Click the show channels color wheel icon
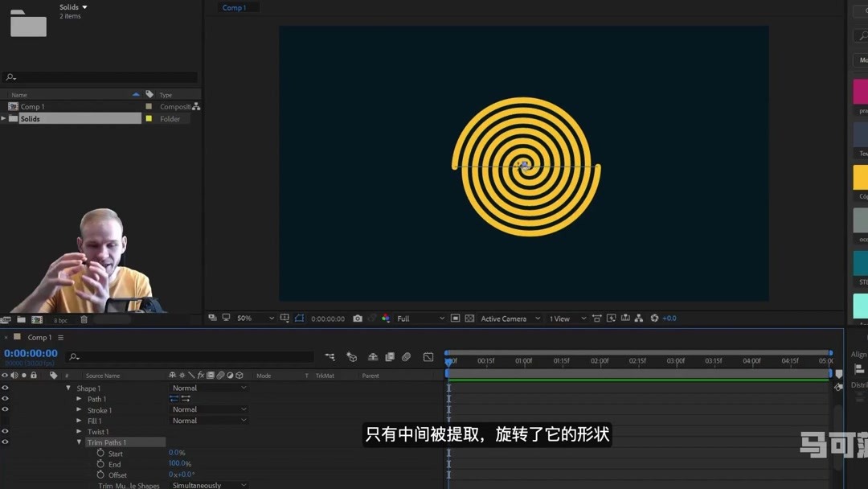 click(x=386, y=318)
